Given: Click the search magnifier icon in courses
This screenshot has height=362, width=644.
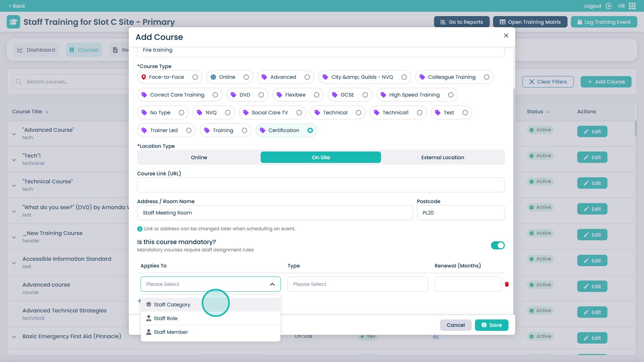Looking at the screenshot, I should point(19,82).
